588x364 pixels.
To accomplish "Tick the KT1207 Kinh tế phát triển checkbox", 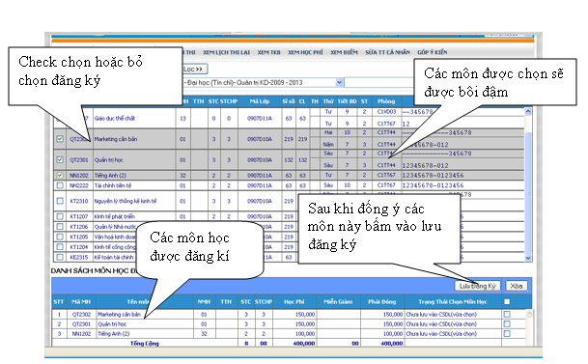I will point(60,216).
